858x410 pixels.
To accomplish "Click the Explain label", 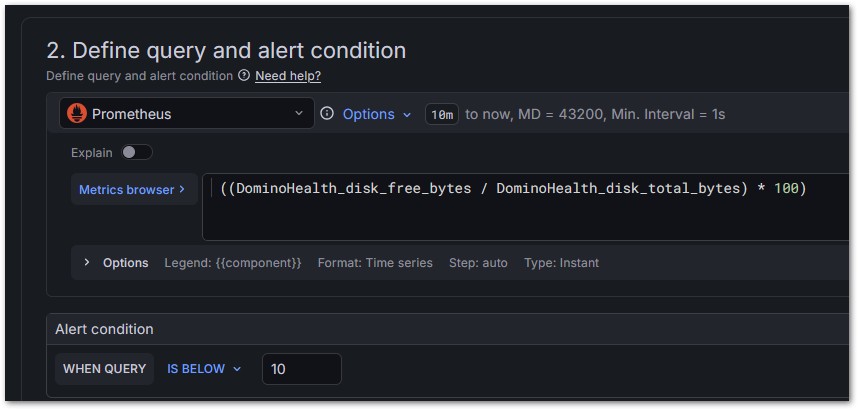I will coord(92,153).
